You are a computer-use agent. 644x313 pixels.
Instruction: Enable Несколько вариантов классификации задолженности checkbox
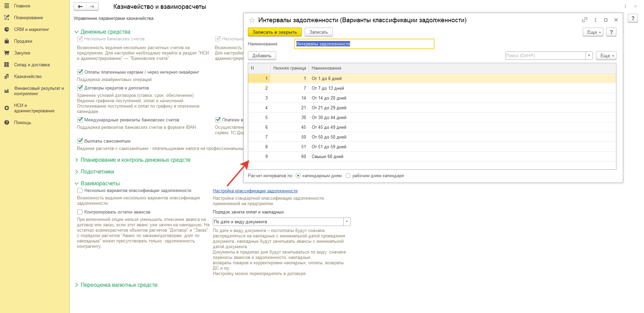click(x=80, y=191)
